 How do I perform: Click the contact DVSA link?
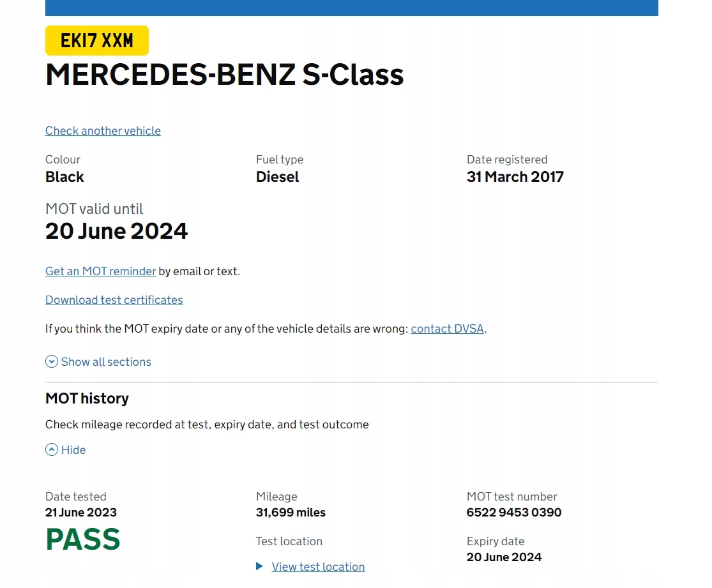[x=447, y=329]
